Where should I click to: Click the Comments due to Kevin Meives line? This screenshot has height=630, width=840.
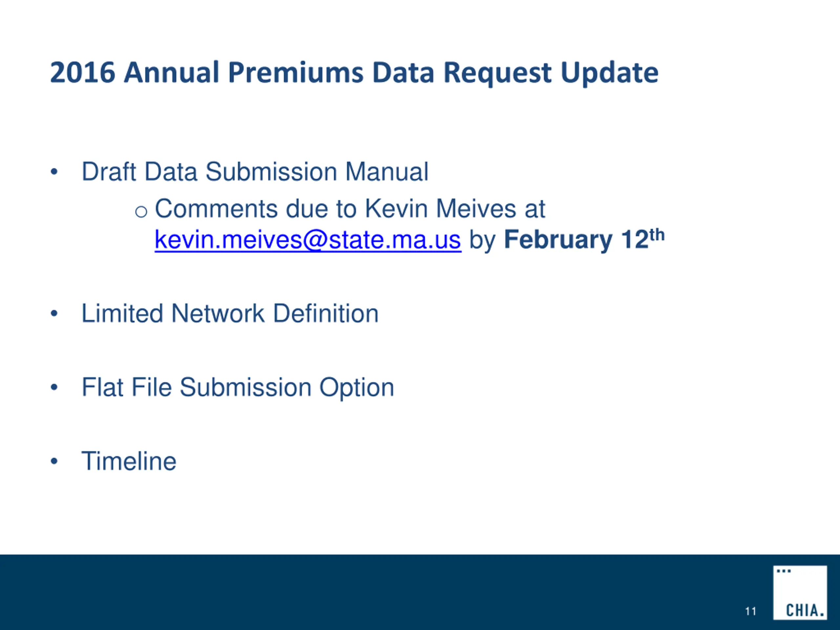click(x=350, y=209)
